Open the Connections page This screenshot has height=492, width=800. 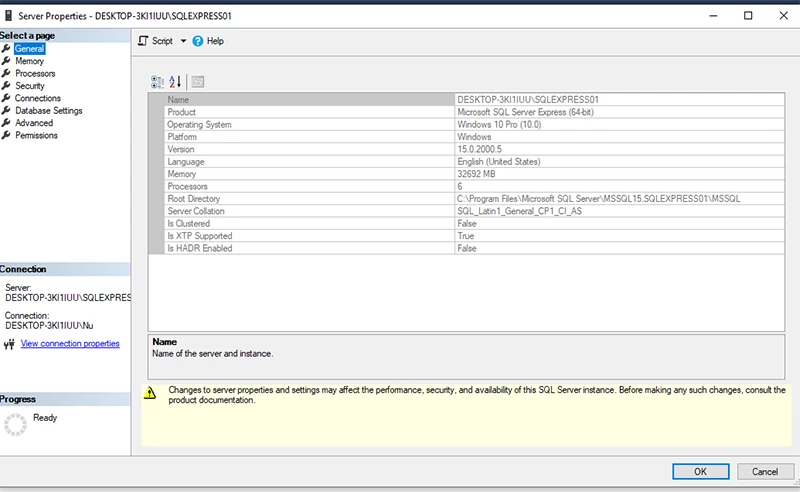38,98
